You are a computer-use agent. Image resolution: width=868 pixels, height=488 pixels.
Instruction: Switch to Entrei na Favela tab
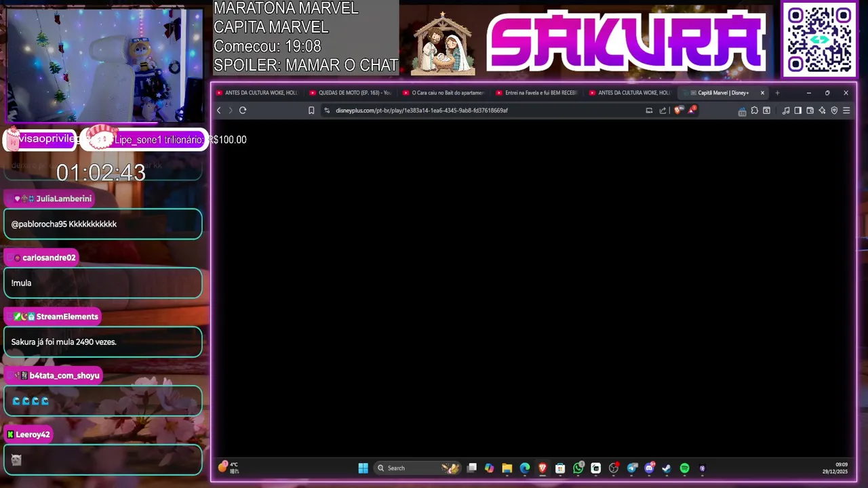[536, 93]
